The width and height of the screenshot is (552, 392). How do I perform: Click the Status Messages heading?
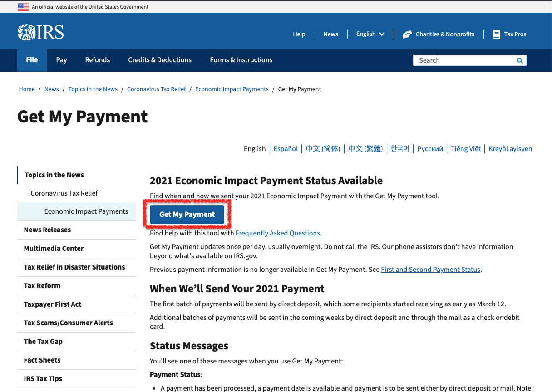pyautogui.click(x=189, y=346)
